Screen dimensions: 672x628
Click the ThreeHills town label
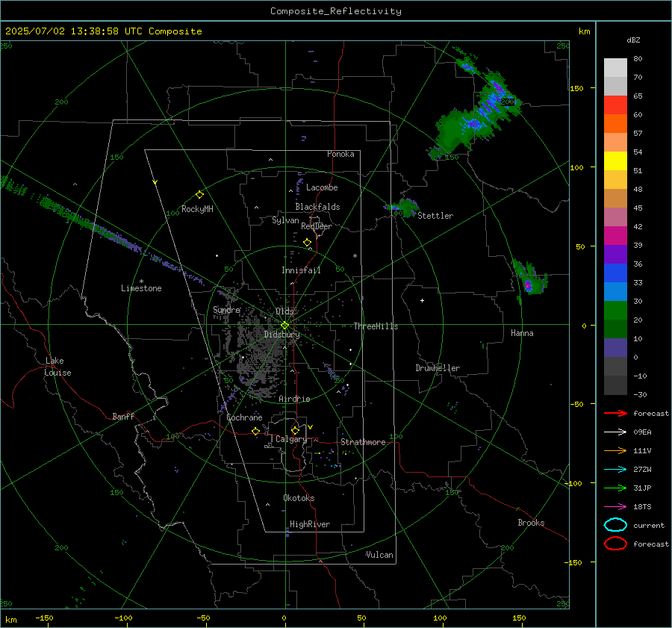(376, 326)
